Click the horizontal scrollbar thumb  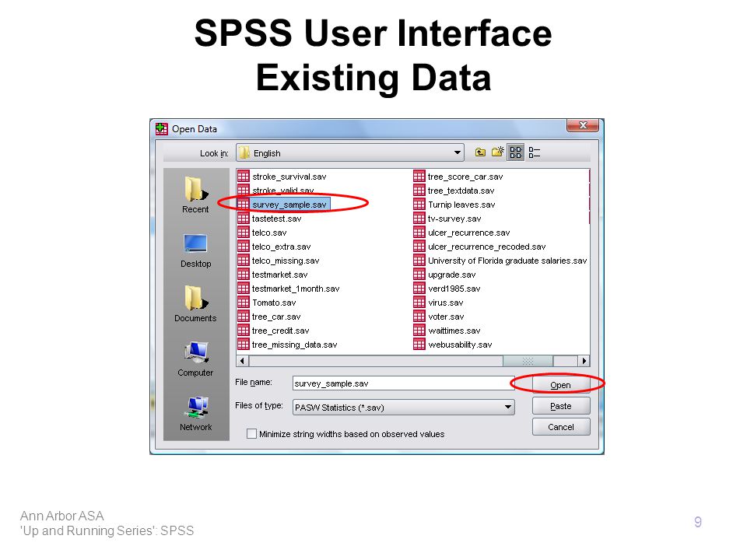[528, 361]
